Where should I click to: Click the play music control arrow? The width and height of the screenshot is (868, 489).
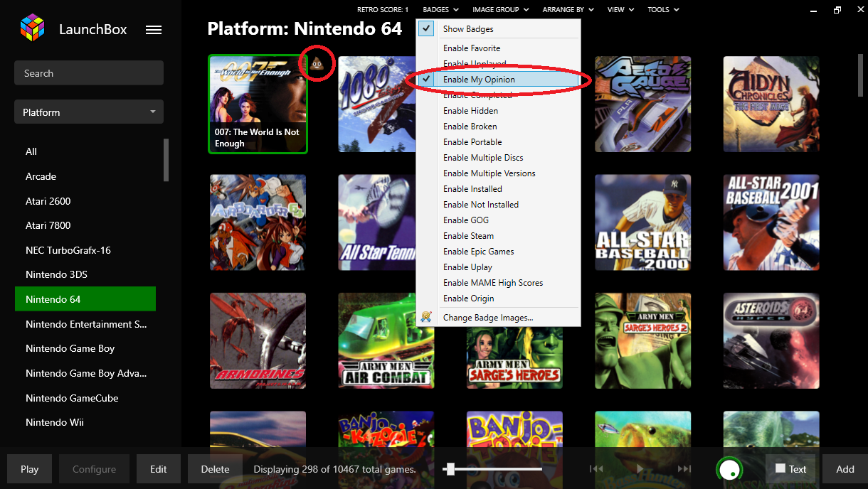point(640,469)
